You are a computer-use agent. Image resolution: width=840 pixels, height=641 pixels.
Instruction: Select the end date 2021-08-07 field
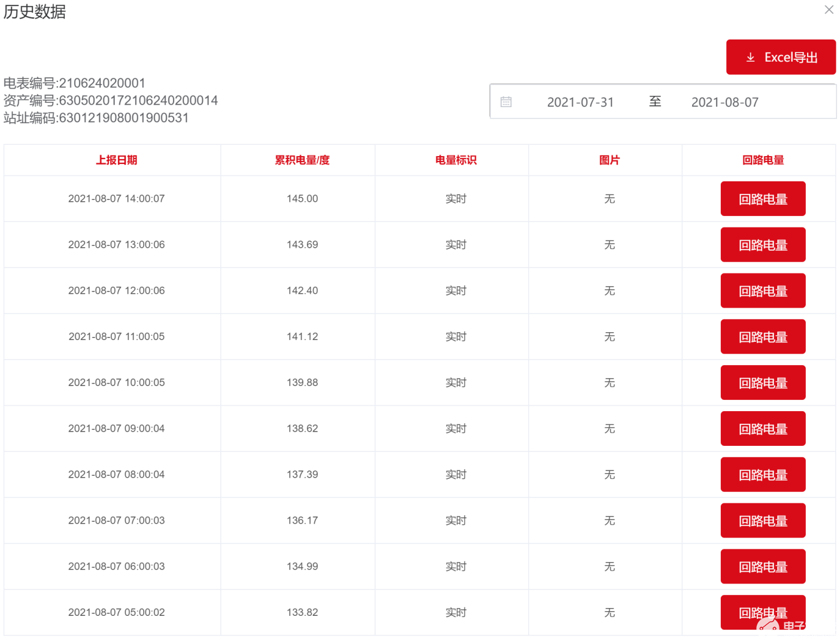pos(724,102)
